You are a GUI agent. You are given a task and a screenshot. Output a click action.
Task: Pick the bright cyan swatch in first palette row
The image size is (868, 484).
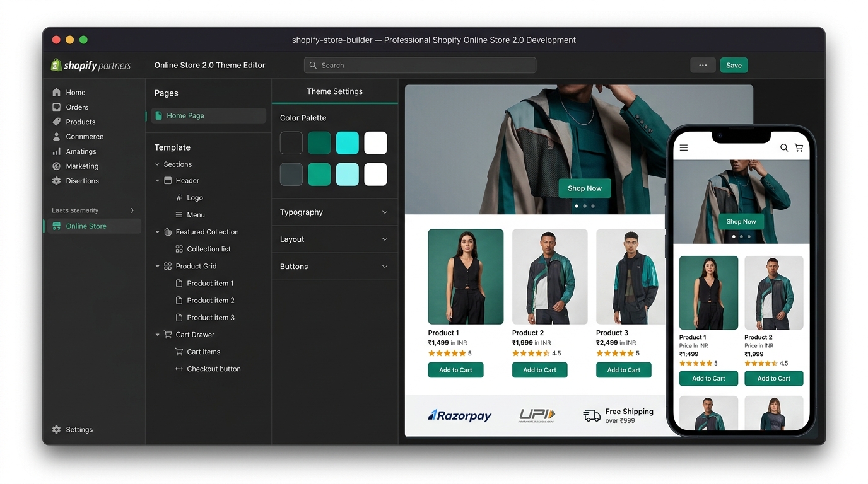(348, 143)
